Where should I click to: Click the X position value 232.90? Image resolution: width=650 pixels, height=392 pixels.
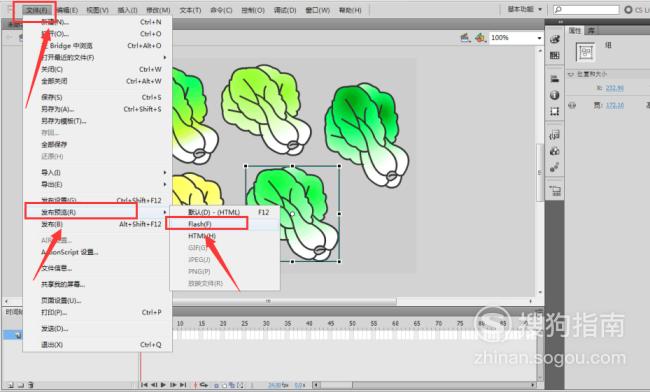pos(614,88)
